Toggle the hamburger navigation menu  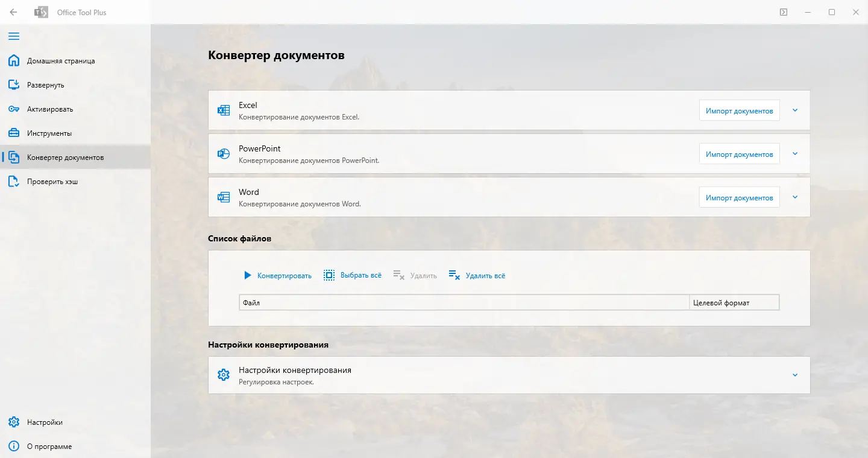coord(13,36)
